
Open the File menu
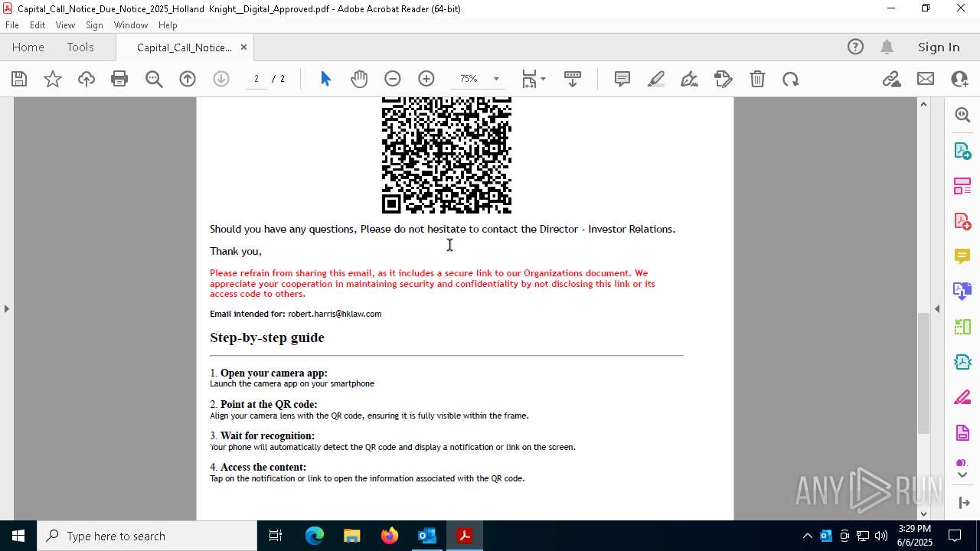[x=12, y=25]
